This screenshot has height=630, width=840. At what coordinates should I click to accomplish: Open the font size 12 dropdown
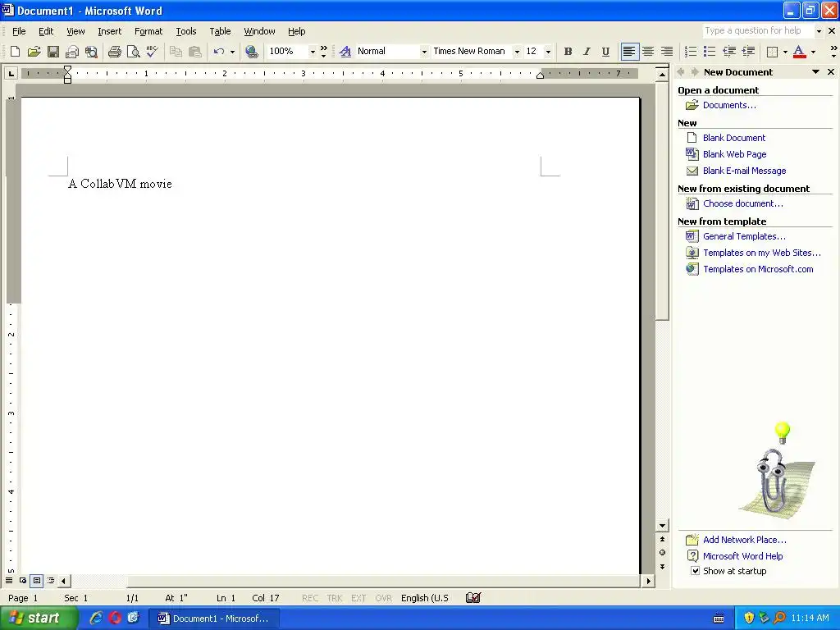(x=547, y=52)
